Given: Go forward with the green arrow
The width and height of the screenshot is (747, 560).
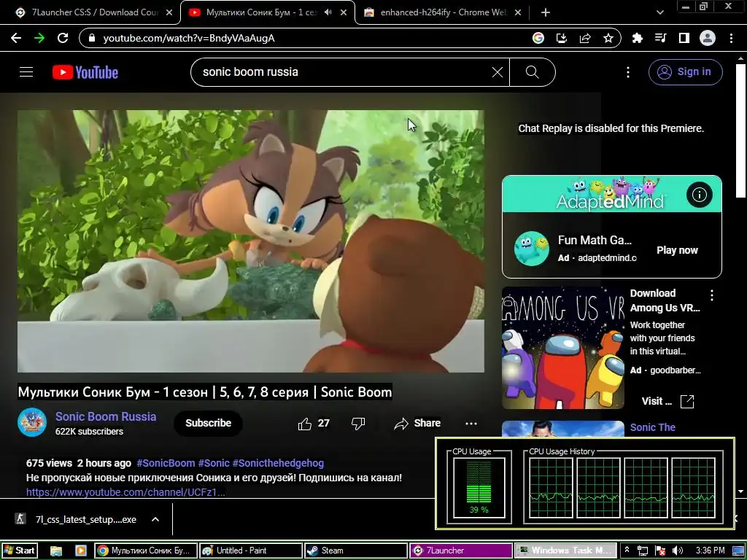Looking at the screenshot, I should [39, 38].
